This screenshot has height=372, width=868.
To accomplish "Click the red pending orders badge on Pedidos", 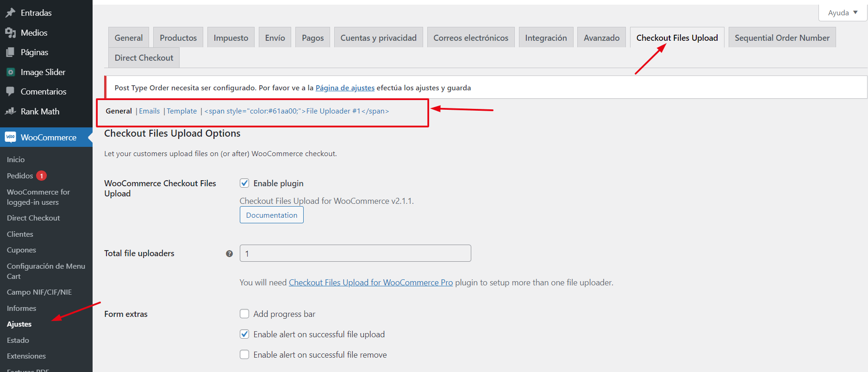I will point(42,176).
